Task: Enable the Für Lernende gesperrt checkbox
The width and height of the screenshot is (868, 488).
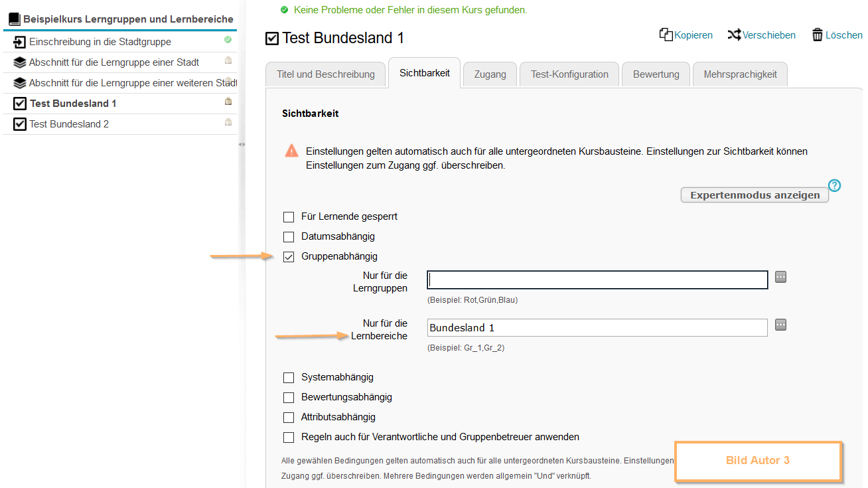Action: [x=289, y=216]
